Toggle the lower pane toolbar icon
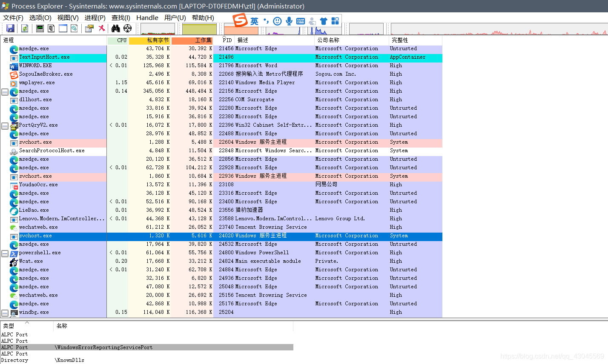608x364 pixels. coord(63,28)
